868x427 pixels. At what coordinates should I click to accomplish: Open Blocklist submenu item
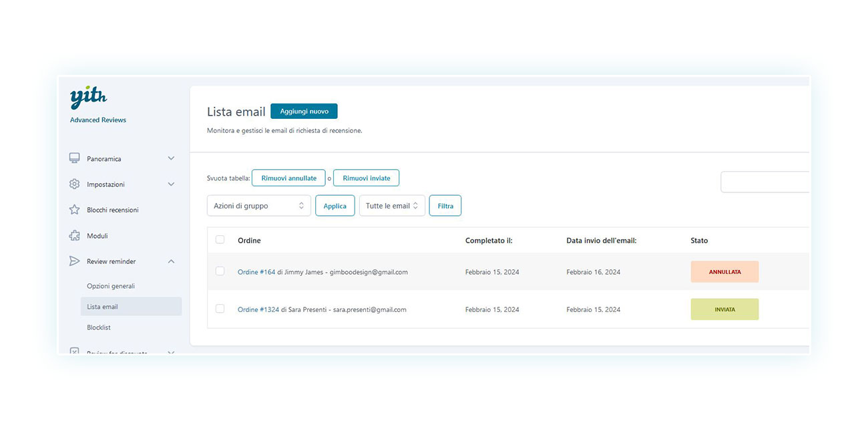point(99,327)
